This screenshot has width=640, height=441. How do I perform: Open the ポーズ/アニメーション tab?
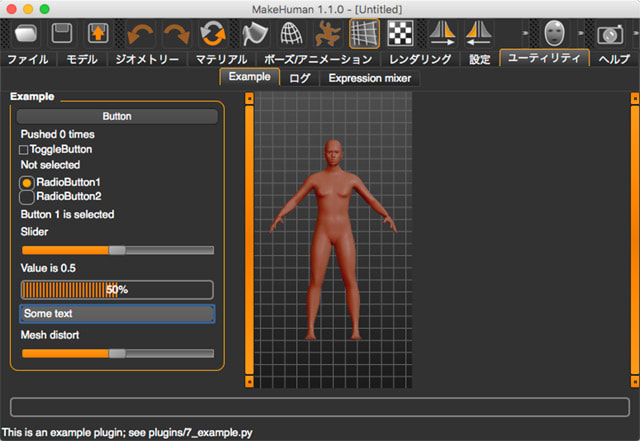(x=318, y=59)
